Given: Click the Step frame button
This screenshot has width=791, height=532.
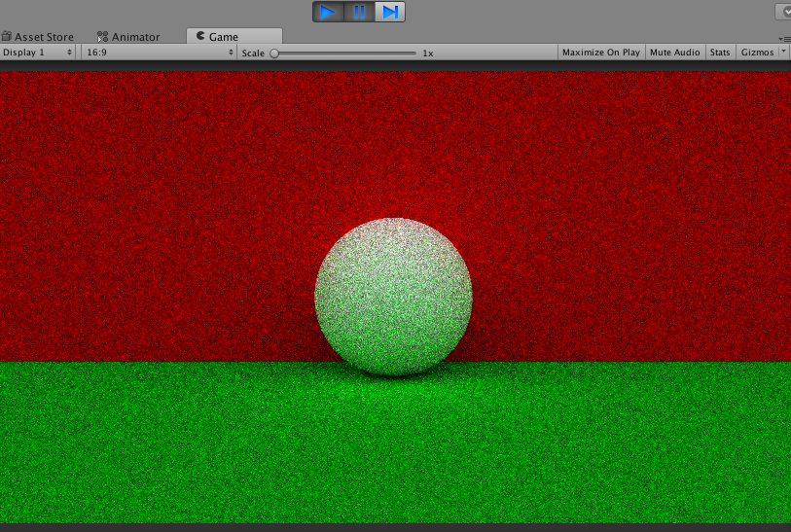Looking at the screenshot, I should 390,12.
